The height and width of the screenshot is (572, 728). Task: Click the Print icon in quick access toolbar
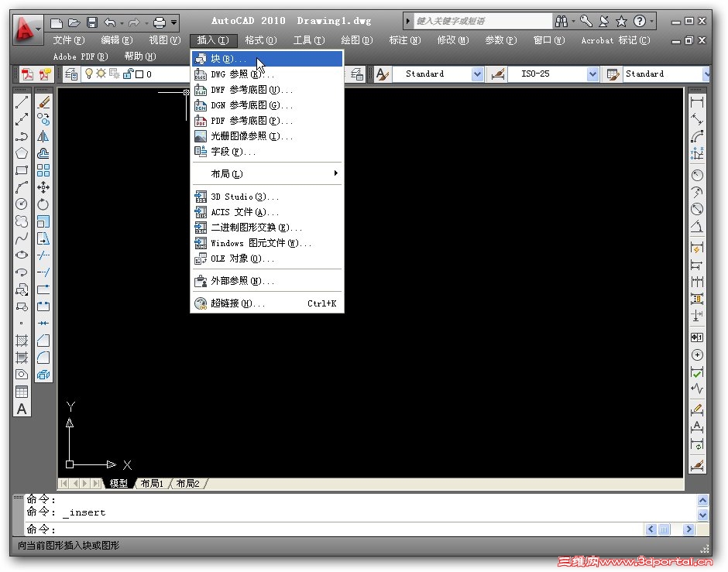pyautogui.click(x=160, y=22)
